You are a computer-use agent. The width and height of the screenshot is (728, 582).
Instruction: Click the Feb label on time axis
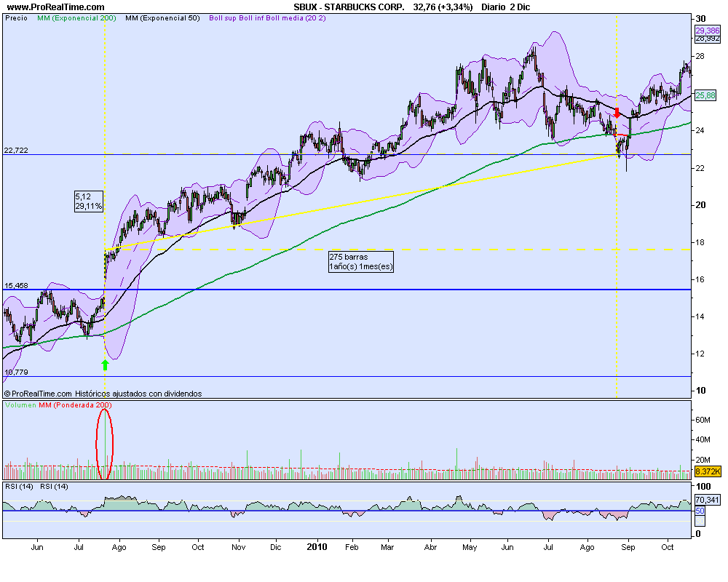352,547
